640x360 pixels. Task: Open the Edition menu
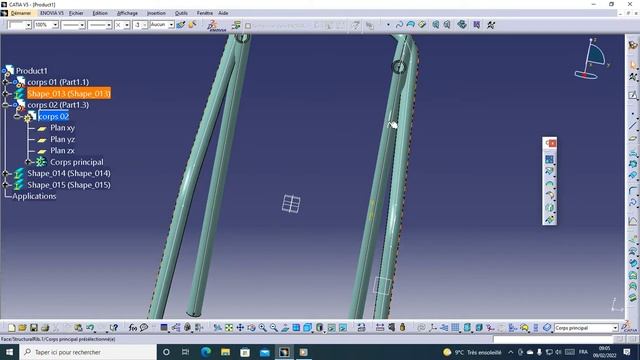click(x=100, y=13)
